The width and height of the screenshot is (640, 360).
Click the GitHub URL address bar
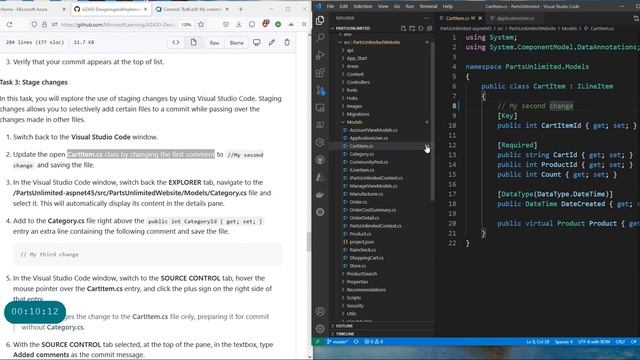coord(118,24)
